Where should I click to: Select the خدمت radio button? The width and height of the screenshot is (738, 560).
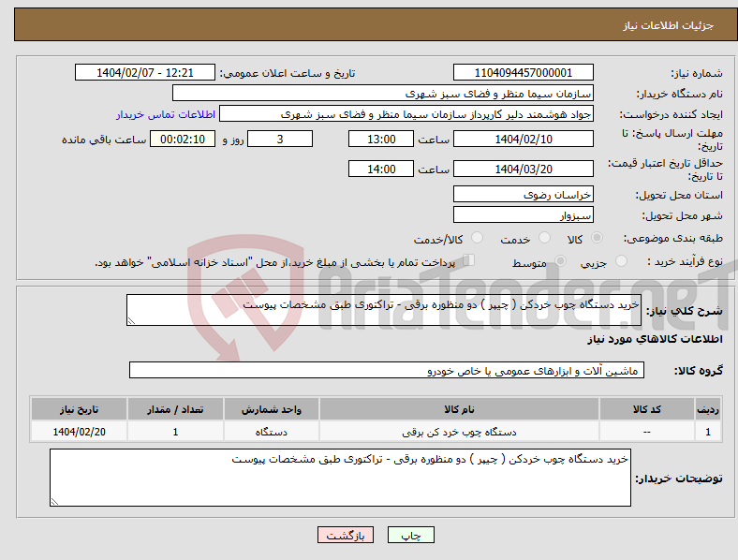point(544,238)
